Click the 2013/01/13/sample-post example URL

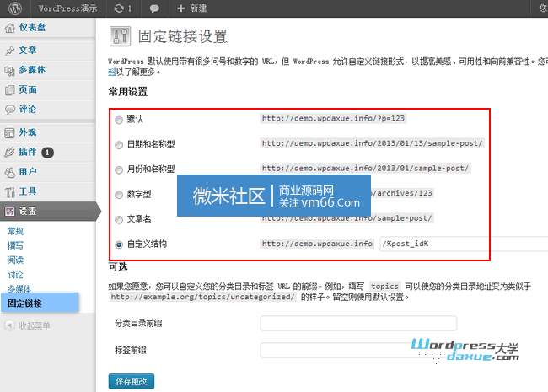pyautogui.click(x=372, y=143)
